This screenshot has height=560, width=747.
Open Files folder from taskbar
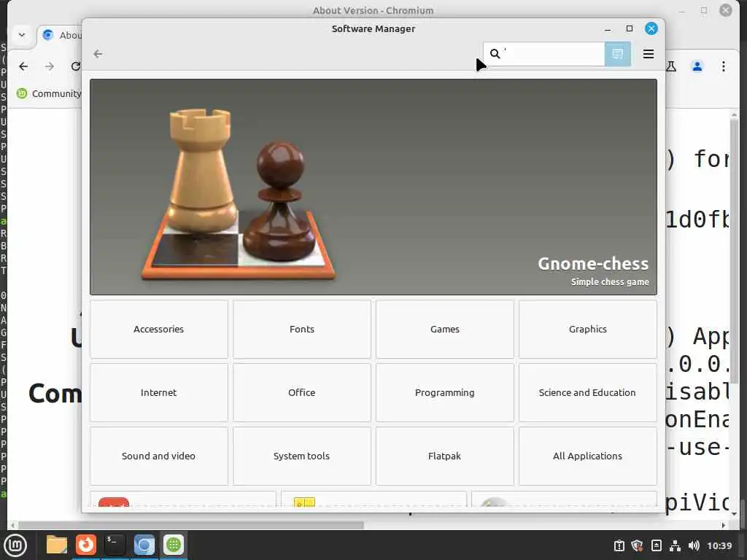56,545
